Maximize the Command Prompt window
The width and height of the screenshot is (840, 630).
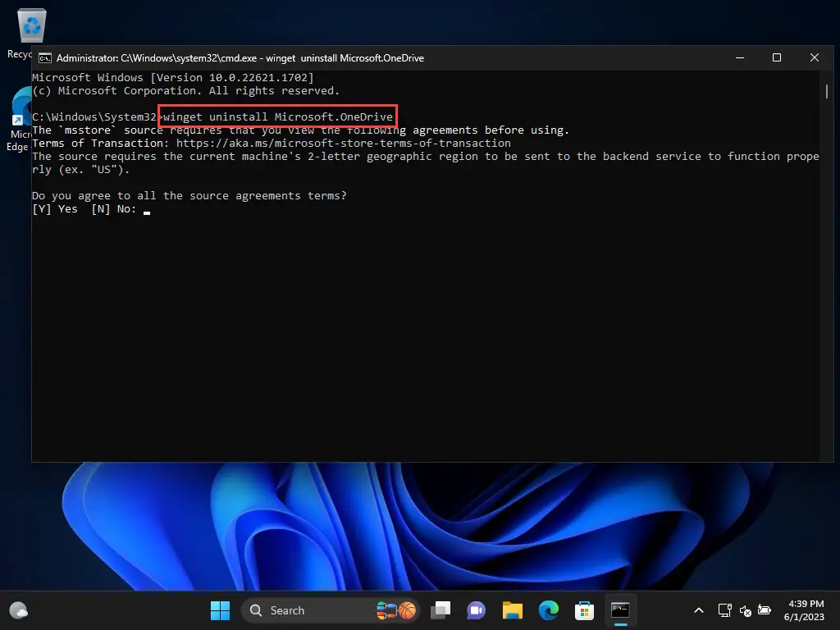tap(777, 58)
